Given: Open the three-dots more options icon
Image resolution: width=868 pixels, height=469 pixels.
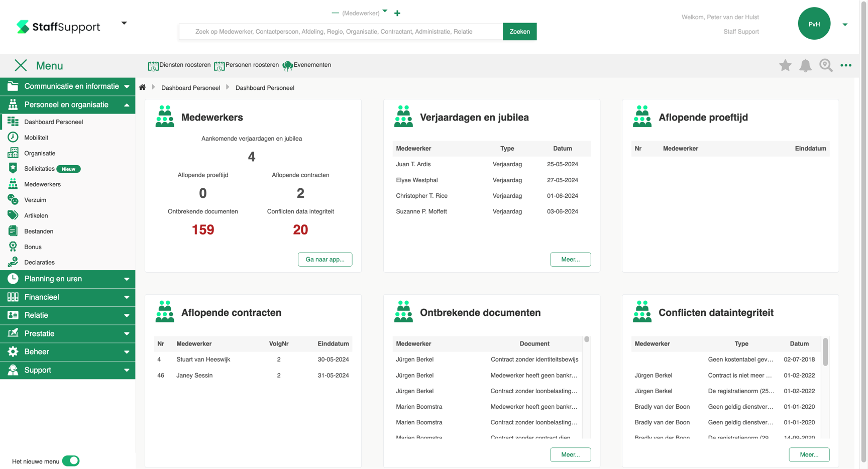Looking at the screenshot, I should coord(846,65).
